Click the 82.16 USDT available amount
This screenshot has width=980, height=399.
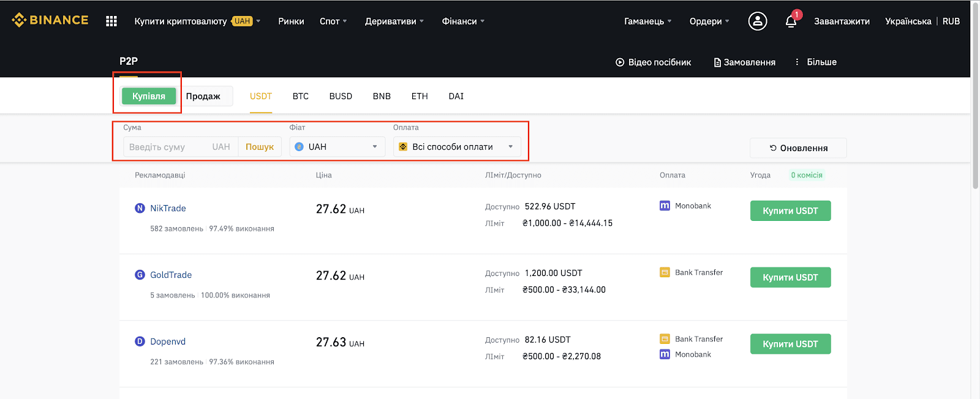tap(548, 340)
